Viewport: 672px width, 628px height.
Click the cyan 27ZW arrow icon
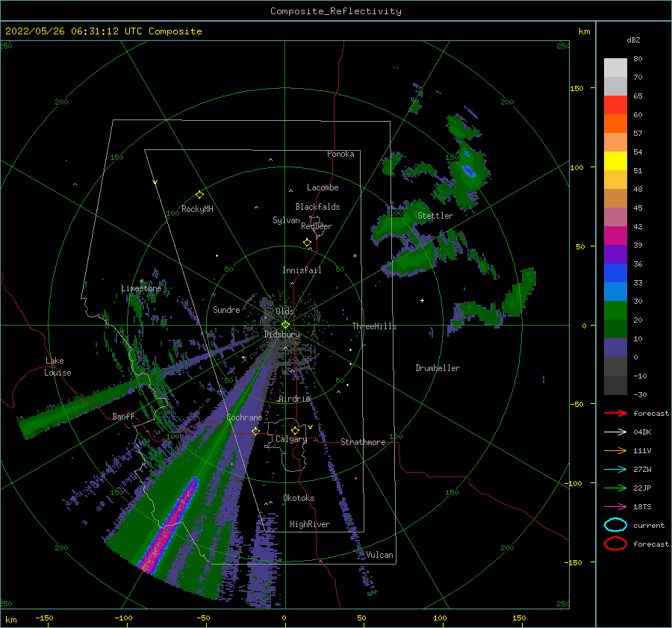[615, 470]
